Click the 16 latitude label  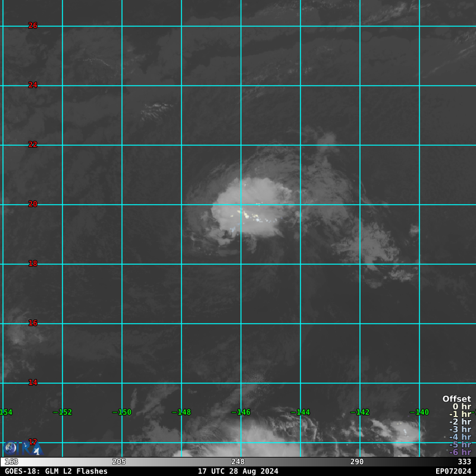click(33, 323)
